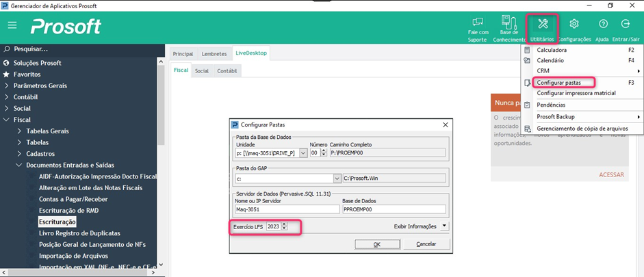
Task: Open the hamburger menu beside Prosoft logo
Action: [12, 25]
